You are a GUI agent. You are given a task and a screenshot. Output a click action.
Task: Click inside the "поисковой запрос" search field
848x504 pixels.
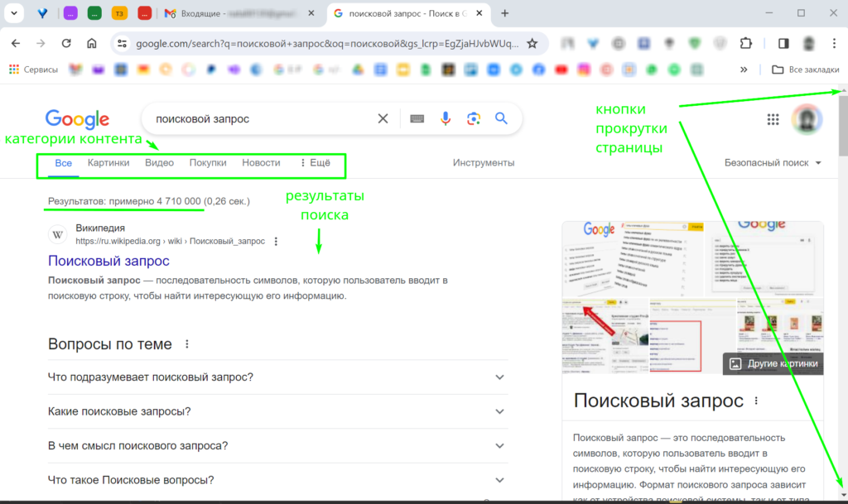(263, 119)
